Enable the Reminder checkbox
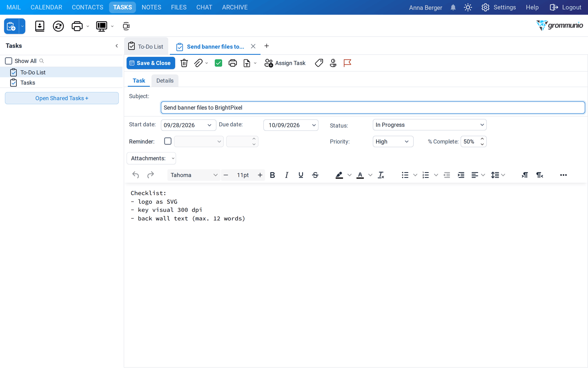 pyautogui.click(x=168, y=141)
